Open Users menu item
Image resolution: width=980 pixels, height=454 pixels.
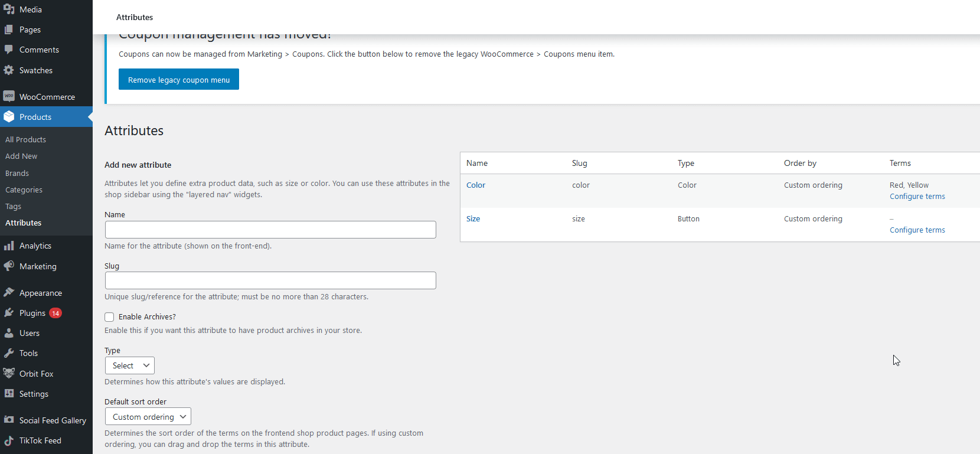tap(30, 333)
